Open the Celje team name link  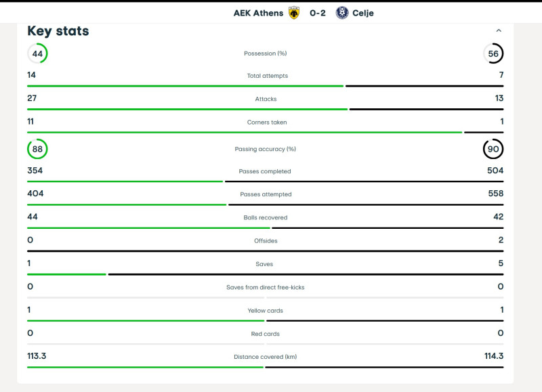coord(362,13)
